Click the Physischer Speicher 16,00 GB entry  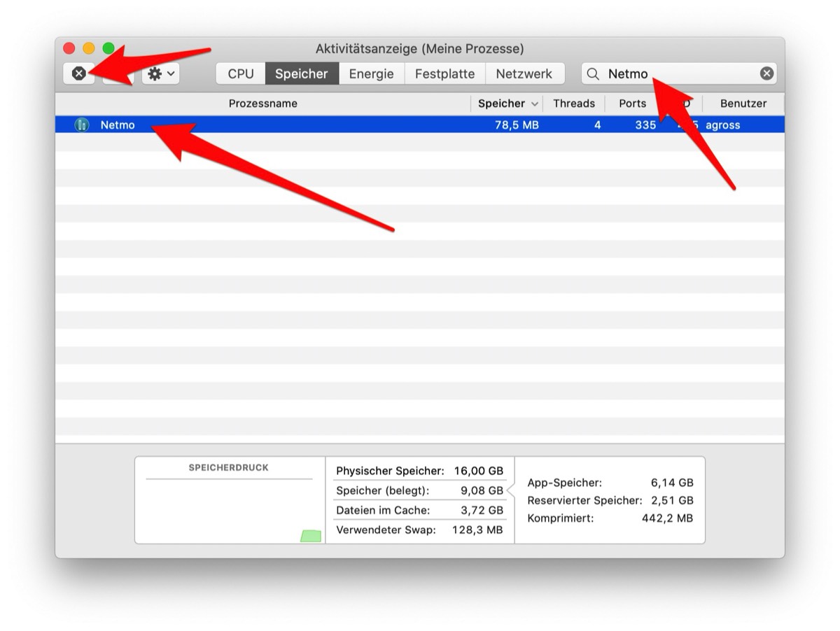(419, 471)
